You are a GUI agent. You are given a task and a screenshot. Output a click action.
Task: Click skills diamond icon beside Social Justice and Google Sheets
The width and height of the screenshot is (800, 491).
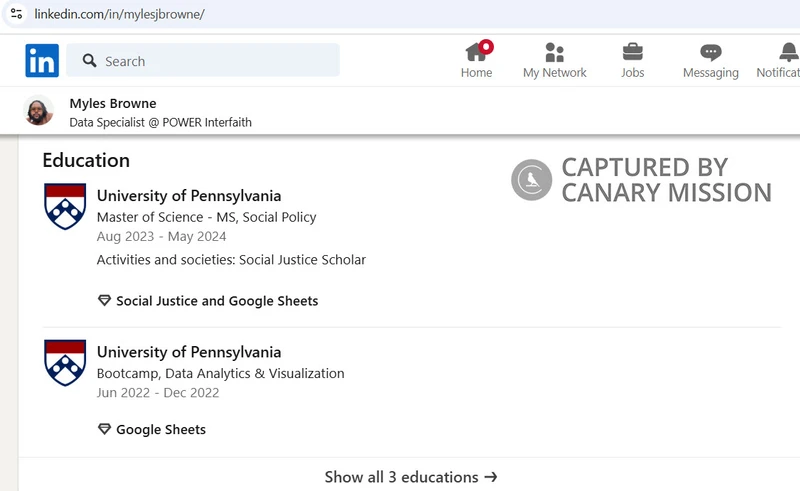click(x=104, y=301)
